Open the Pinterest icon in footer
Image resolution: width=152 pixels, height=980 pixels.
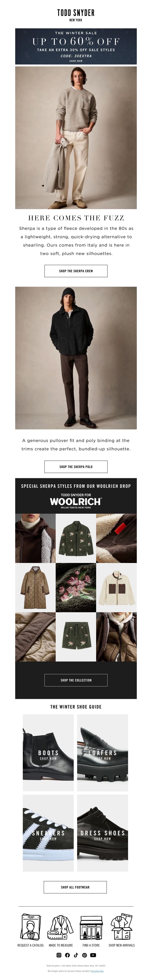click(x=84, y=955)
